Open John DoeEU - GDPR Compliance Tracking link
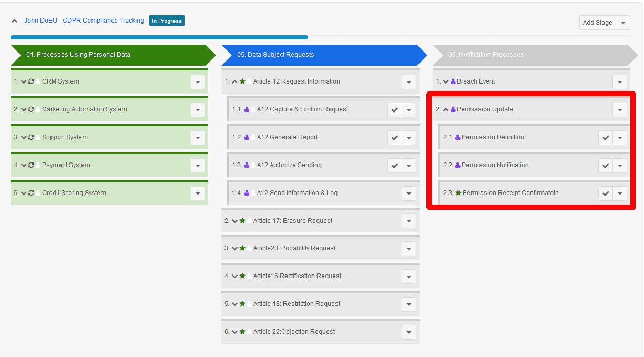This screenshot has width=644, height=357. coord(84,21)
